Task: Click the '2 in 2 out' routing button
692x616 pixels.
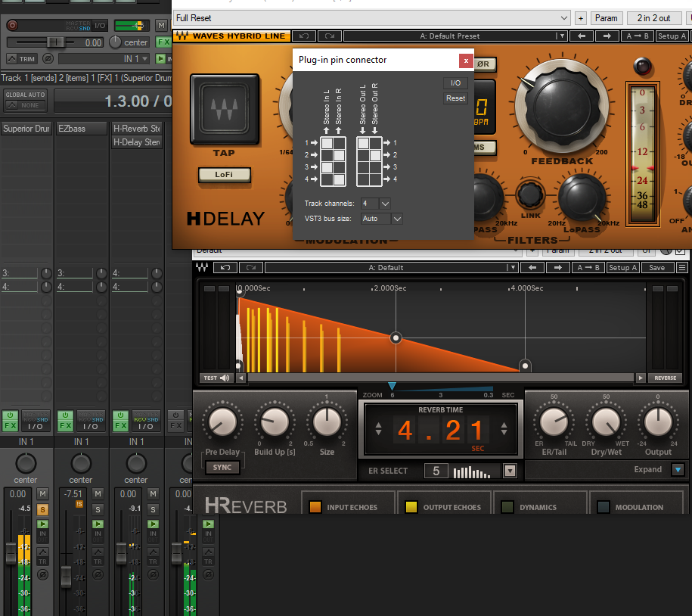Action: [653, 18]
